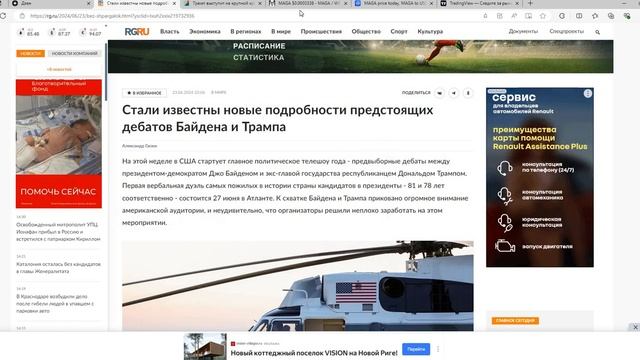Click the RGRU site logo

(137, 31)
